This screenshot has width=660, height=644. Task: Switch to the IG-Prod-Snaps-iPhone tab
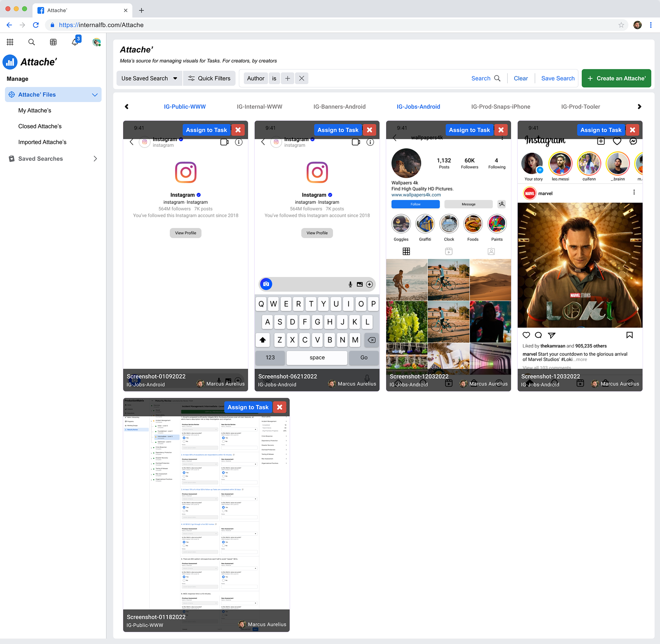tap(500, 107)
